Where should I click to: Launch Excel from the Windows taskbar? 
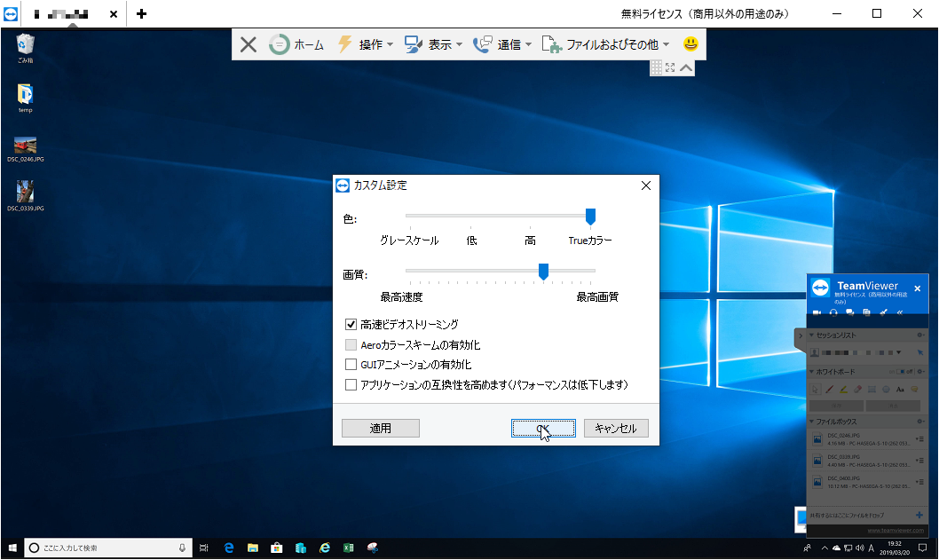tap(348, 548)
